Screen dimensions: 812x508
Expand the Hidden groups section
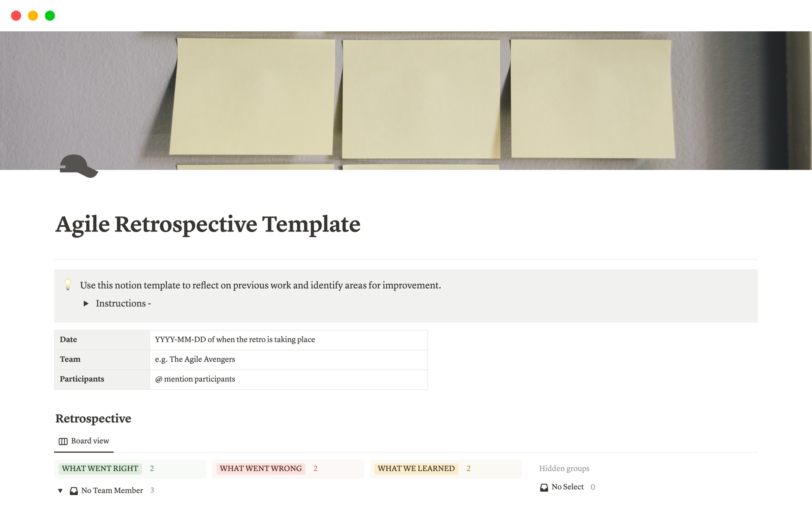565,468
